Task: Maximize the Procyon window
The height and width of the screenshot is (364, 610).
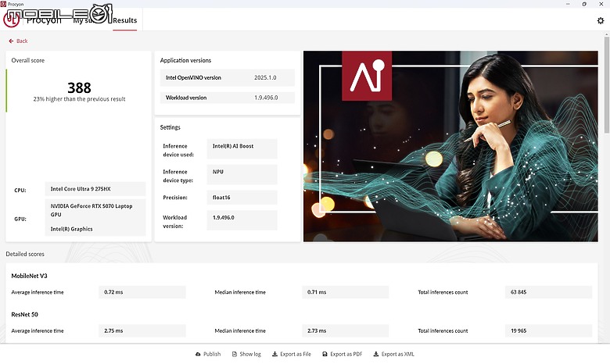Action: [584, 4]
